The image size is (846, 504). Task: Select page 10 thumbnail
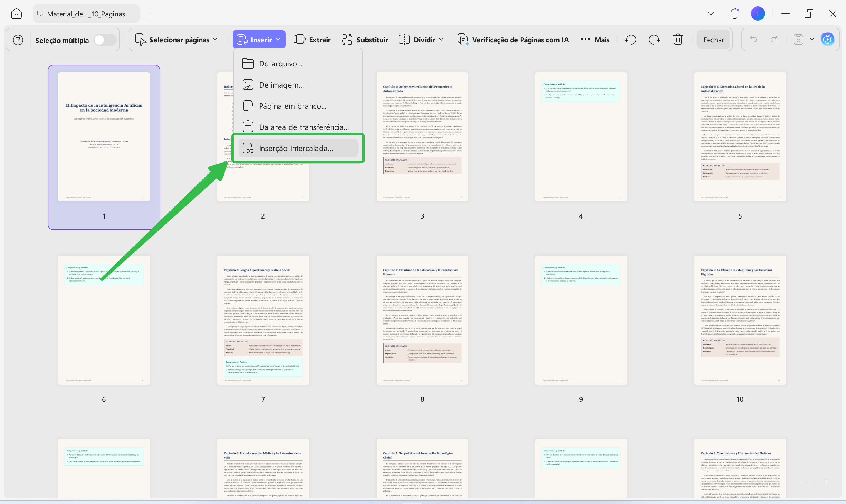click(740, 320)
